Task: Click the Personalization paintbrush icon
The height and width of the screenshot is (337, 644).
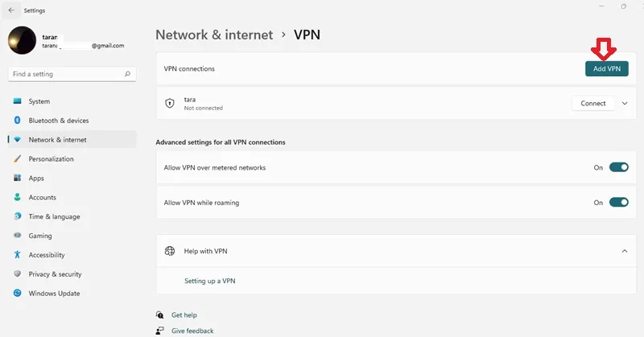Action: coord(17,159)
